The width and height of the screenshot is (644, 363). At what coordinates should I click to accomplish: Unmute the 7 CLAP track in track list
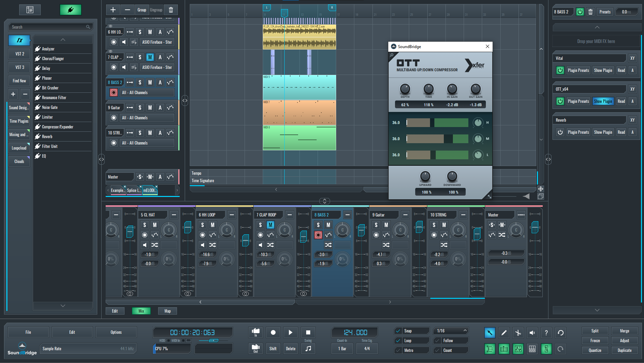(x=150, y=57)
